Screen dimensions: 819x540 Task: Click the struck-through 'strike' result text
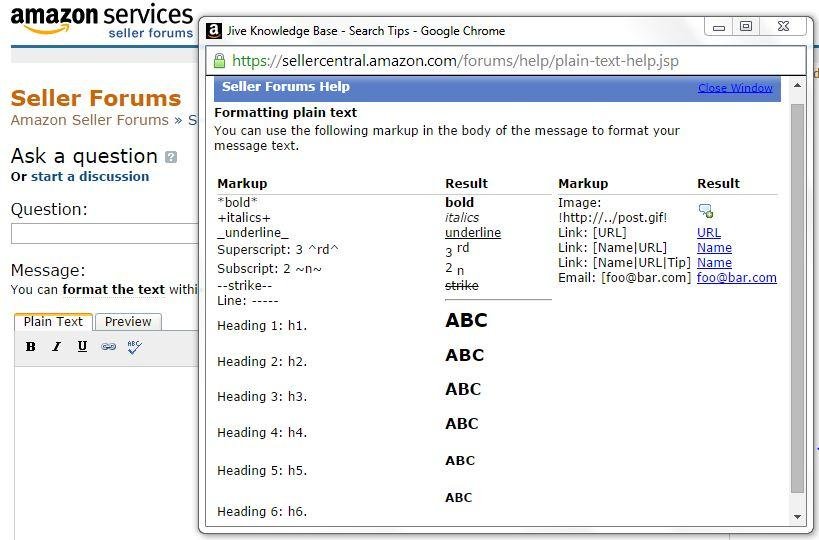coord(462,286)
